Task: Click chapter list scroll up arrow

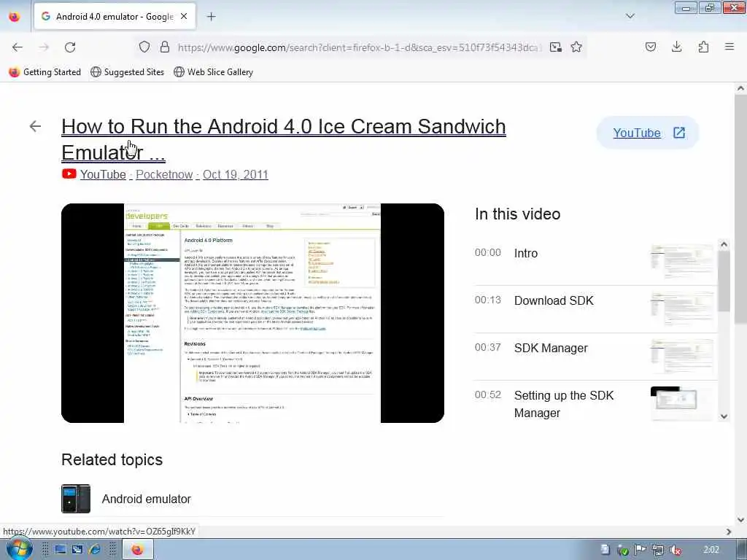Action: point(724,245)
